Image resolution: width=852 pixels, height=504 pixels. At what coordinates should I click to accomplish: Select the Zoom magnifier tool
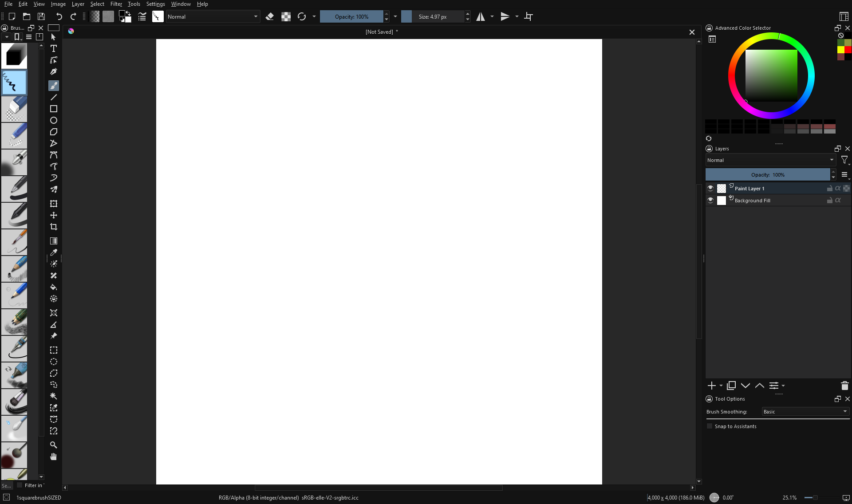pyautogui.click(x=54, y=445)
